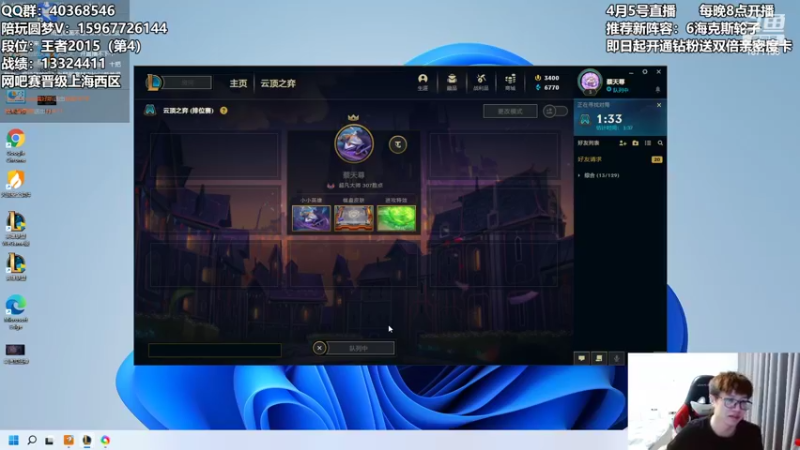The height and width of the screenshot is (450, 800).
Task: Click the 队列中 status under summoner name
Action: [x=618, y=90]
